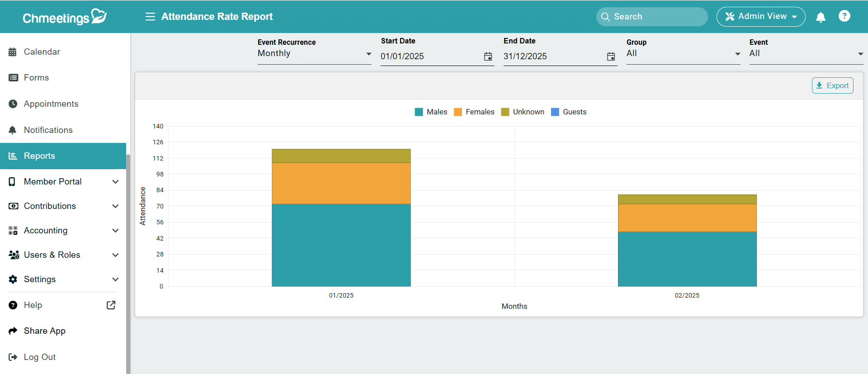This screenshot has height=374, width=868.
Task: Export the attendance report
Action: coord(832,85)
